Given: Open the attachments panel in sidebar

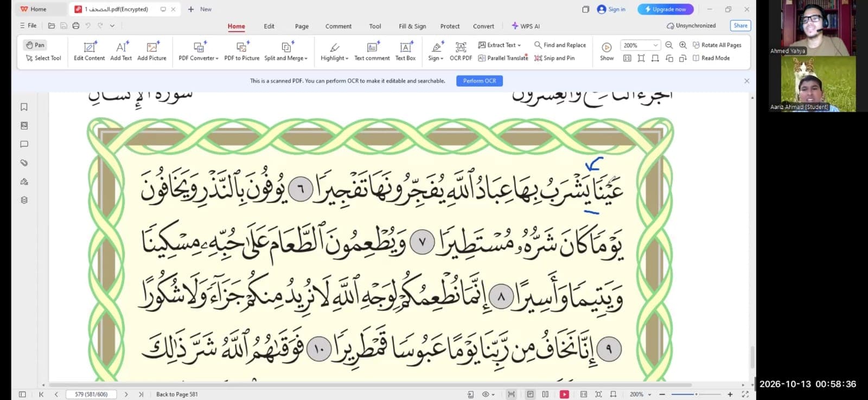Looking at the screenshot, I should point(24,163).
